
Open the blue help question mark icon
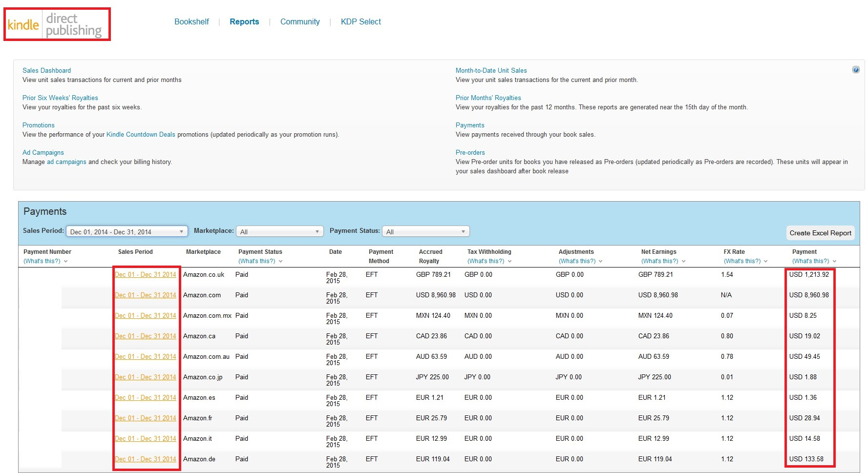click(856, 70)
